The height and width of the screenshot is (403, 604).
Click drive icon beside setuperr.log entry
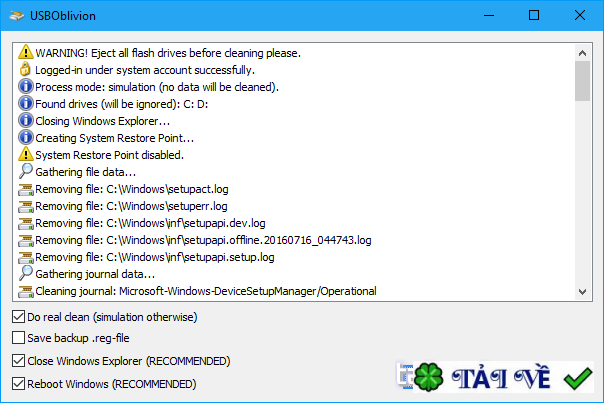(26, 207)
